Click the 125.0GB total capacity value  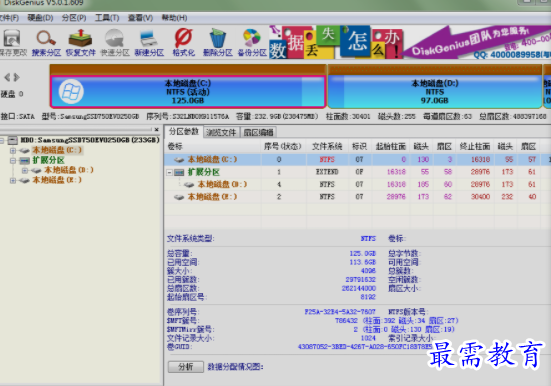[x=362, y=253]
